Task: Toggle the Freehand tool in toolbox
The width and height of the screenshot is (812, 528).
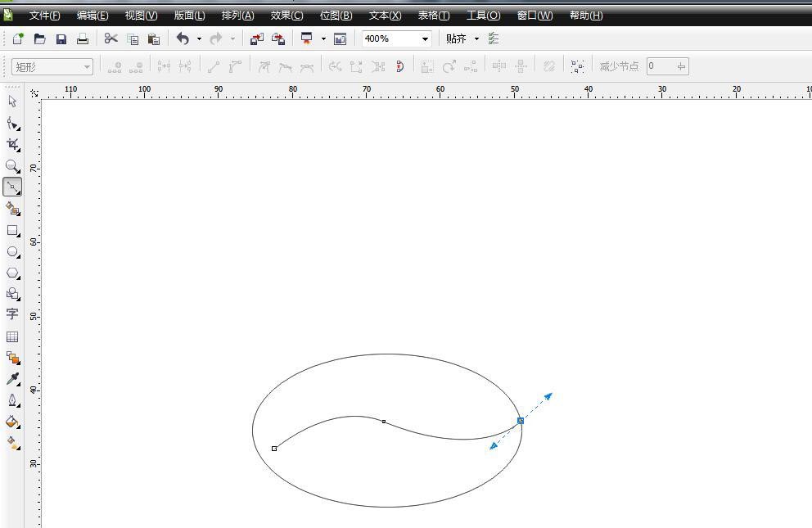Action: click(12, 187)
